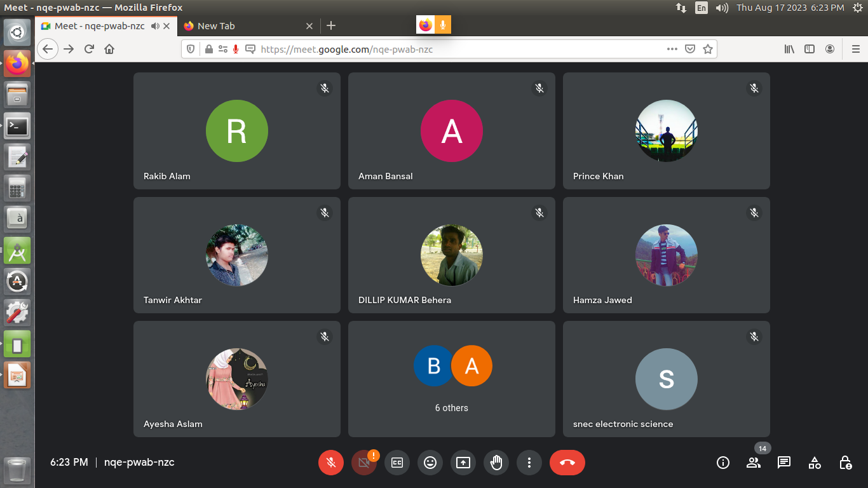This screenshot has width=868, height=488.
Task: Open page actions three-dot menu
Action: click(672, 49)
